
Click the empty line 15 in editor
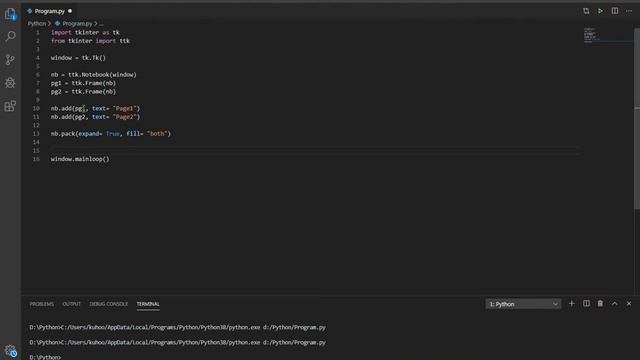coord(314,151)
